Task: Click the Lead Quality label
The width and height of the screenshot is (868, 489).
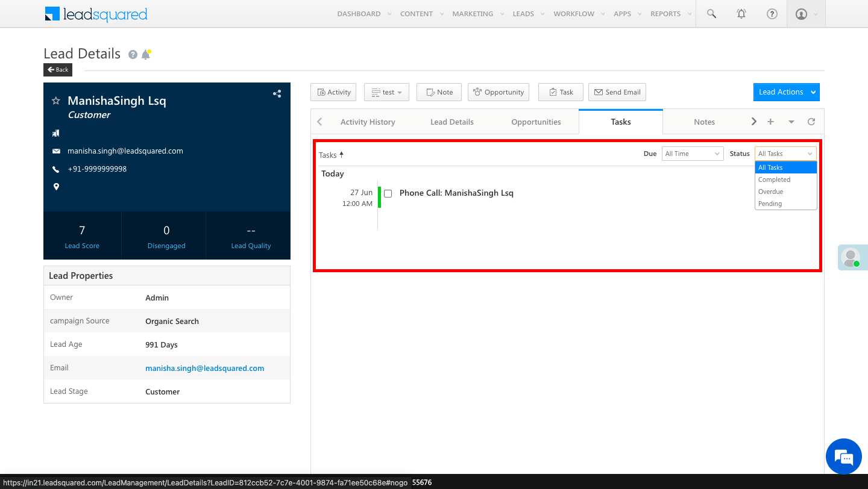Action: [251, 246]
